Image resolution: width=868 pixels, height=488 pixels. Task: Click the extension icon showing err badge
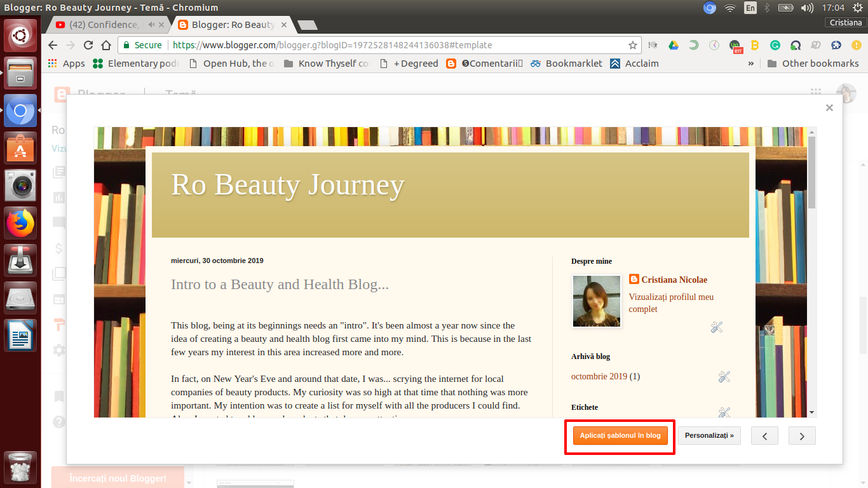click(x=735, y=46)
